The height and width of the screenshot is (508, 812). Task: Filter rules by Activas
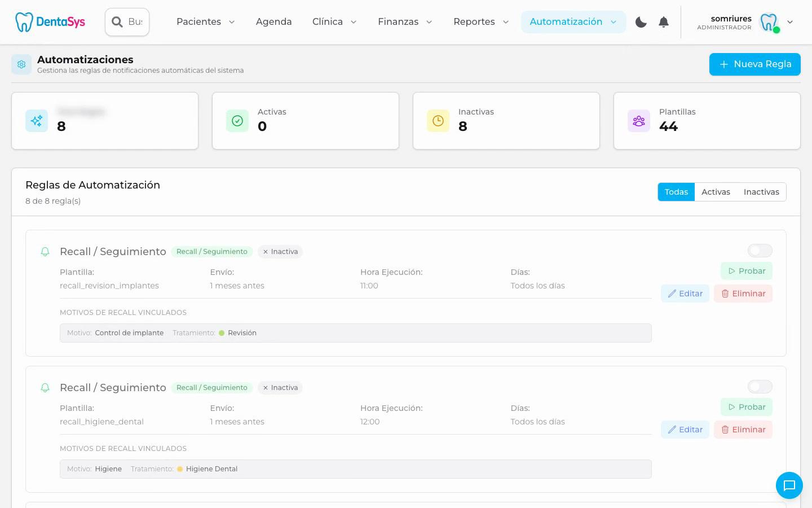point(716,192)
